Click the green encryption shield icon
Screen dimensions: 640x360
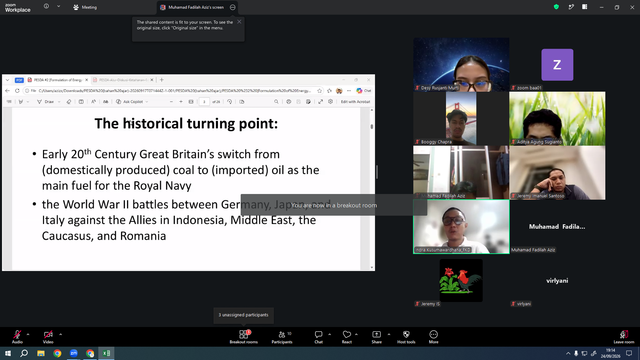click(x=556, y=7)
